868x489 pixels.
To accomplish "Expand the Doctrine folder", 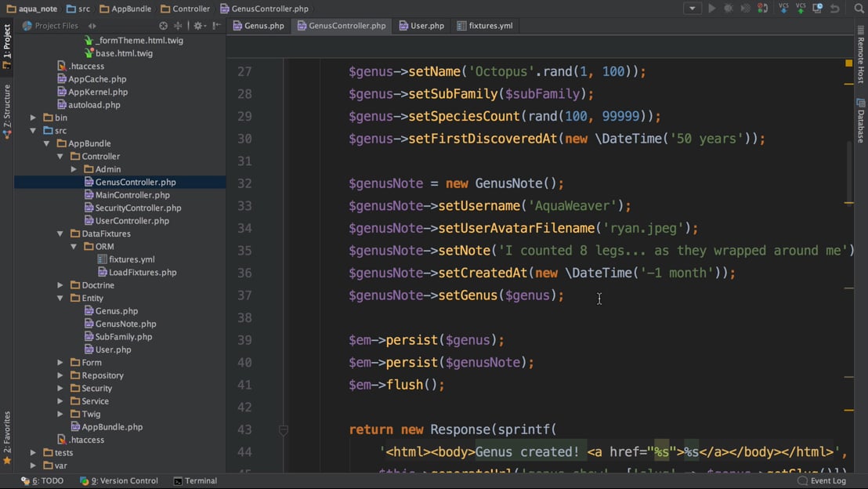I will pyautogui.click(x=60, y=285).
